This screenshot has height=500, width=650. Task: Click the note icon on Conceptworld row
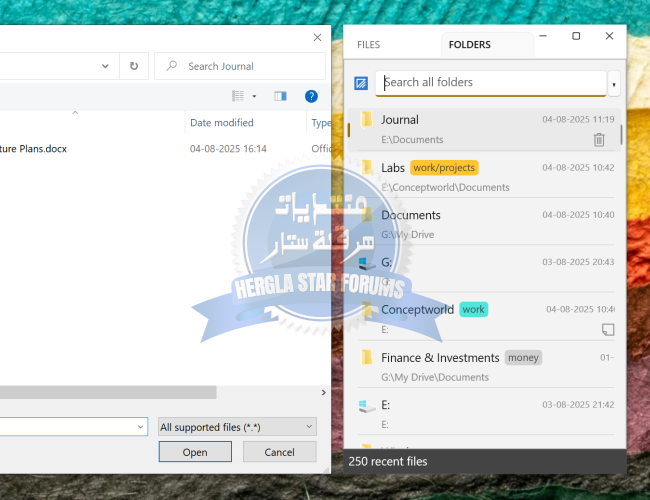coord(607,329)
